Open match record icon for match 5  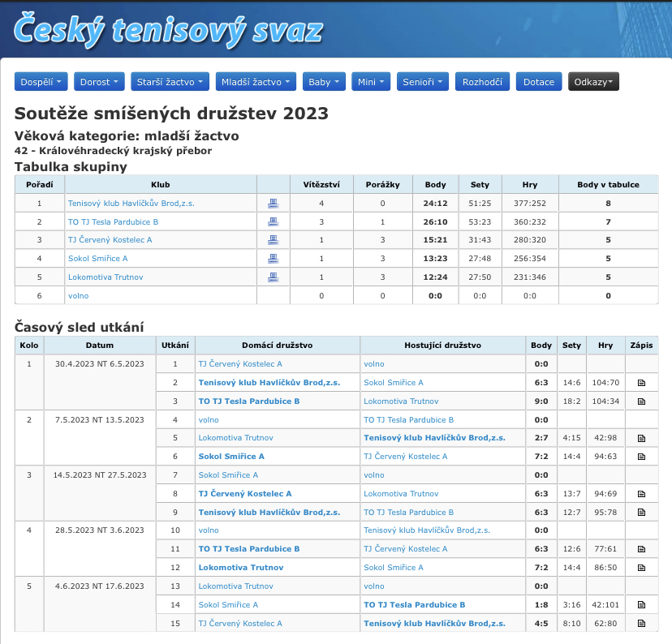coord(641,438)
